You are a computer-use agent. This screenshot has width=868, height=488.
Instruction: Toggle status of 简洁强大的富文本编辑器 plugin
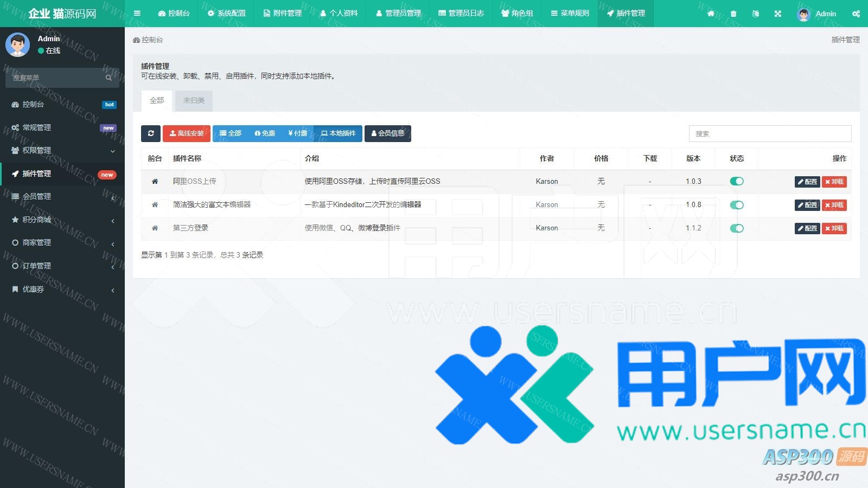click(736, 205)
